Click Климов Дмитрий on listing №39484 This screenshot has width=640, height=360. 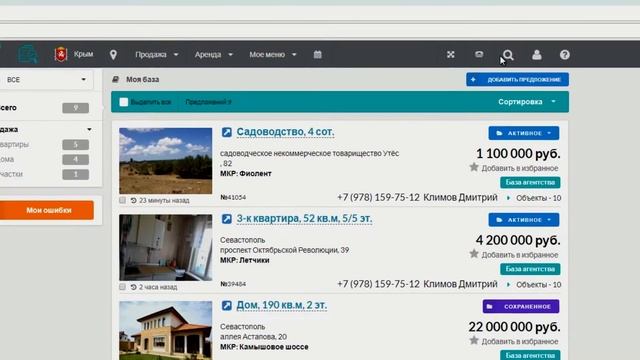tap(460, 284)
